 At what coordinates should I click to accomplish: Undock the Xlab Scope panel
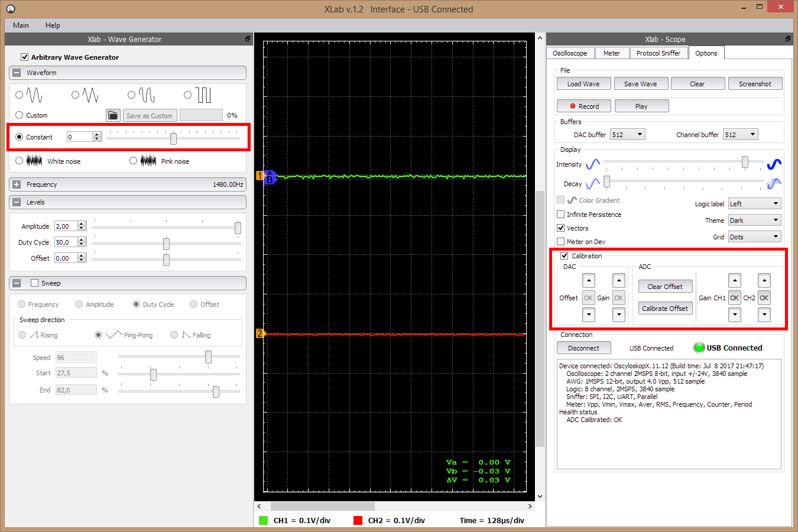pyautogui.click(x=788, y=39)
